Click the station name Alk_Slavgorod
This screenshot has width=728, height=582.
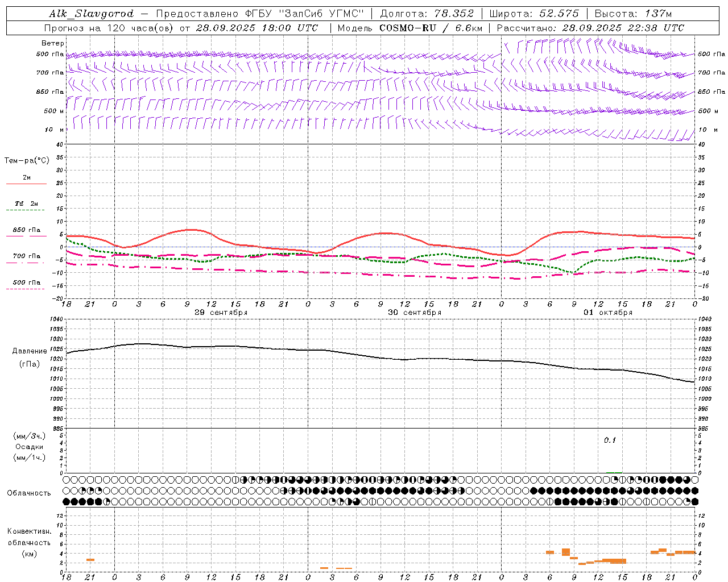92,14
